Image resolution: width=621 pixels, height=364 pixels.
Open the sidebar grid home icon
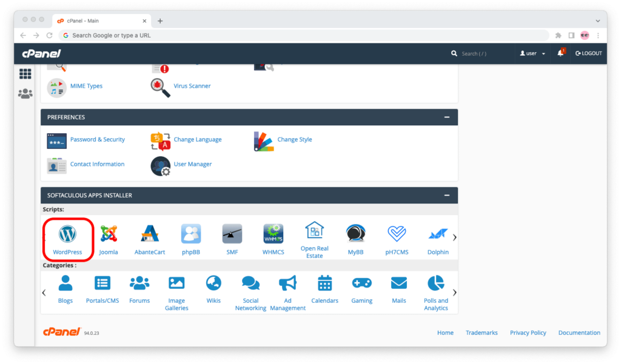[x=25, y=74]
